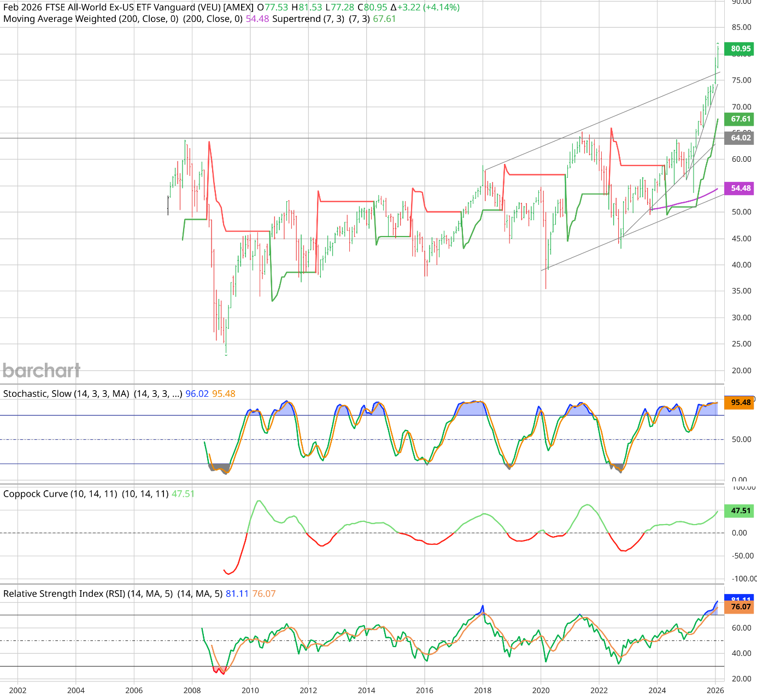Click the 76.07 RSI moving average flag
Viewport: 757px width, 700px height.
[739, 607]
